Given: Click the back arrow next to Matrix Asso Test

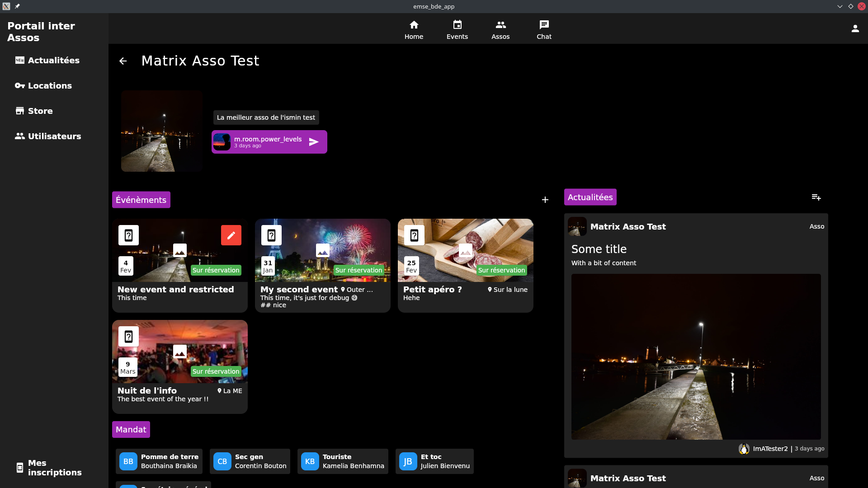Looking at the screenshot, I should 123,61.
